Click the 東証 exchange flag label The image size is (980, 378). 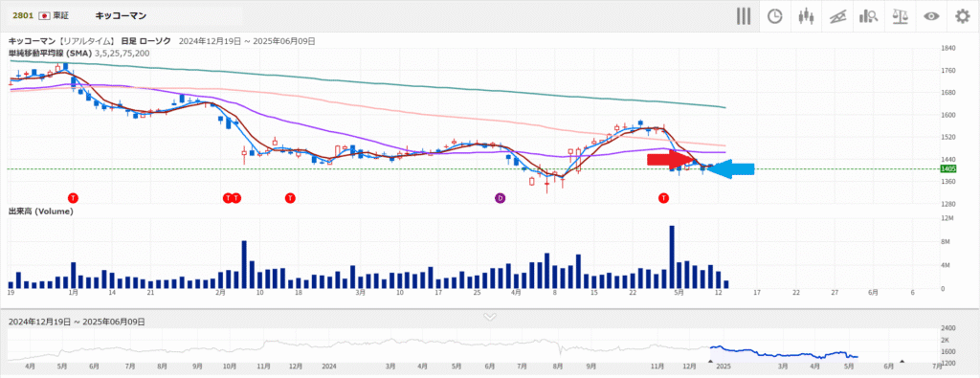pos(54,15)
